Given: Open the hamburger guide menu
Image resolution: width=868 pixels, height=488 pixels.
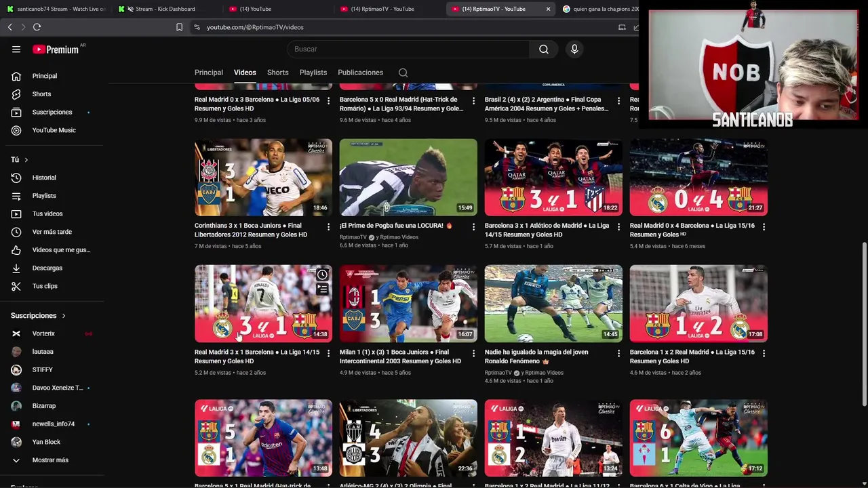Looking at the screenshot, I should coord(16,49).
